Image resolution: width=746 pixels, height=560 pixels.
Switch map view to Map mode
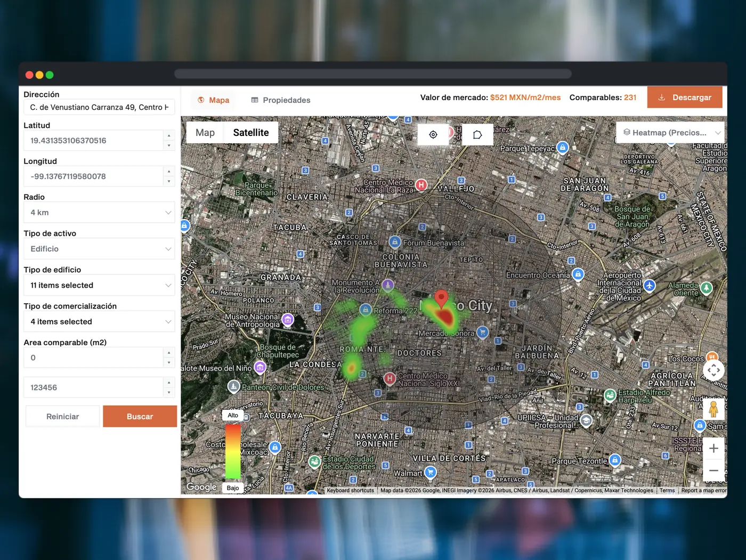click(205, 133)
